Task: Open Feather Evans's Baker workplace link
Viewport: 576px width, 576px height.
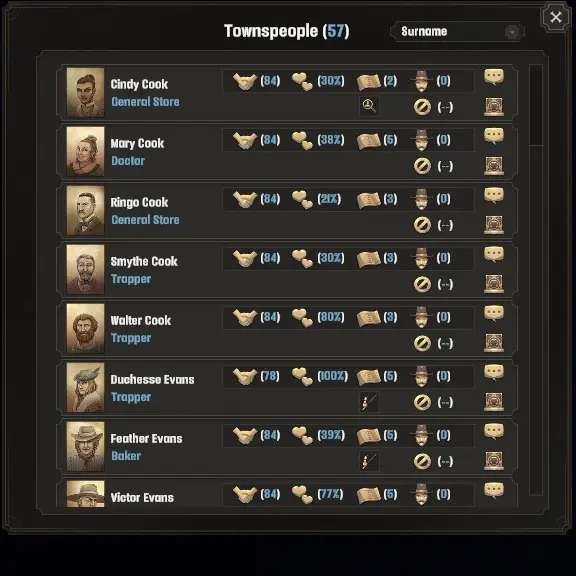Action: click(x=126, y=456)
